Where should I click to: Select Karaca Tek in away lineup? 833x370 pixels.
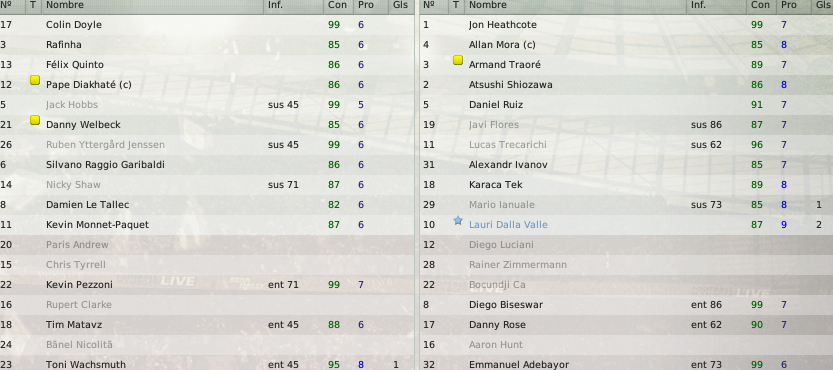tap(626, 185)
